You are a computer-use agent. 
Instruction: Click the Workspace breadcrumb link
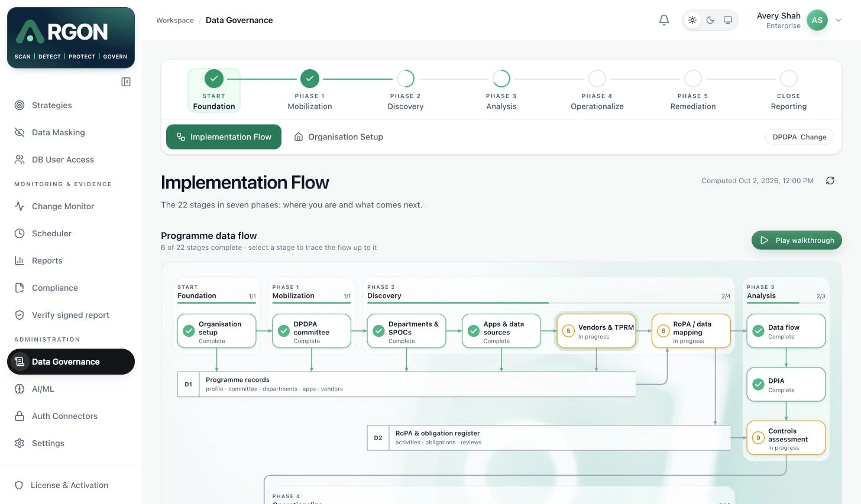175,20
